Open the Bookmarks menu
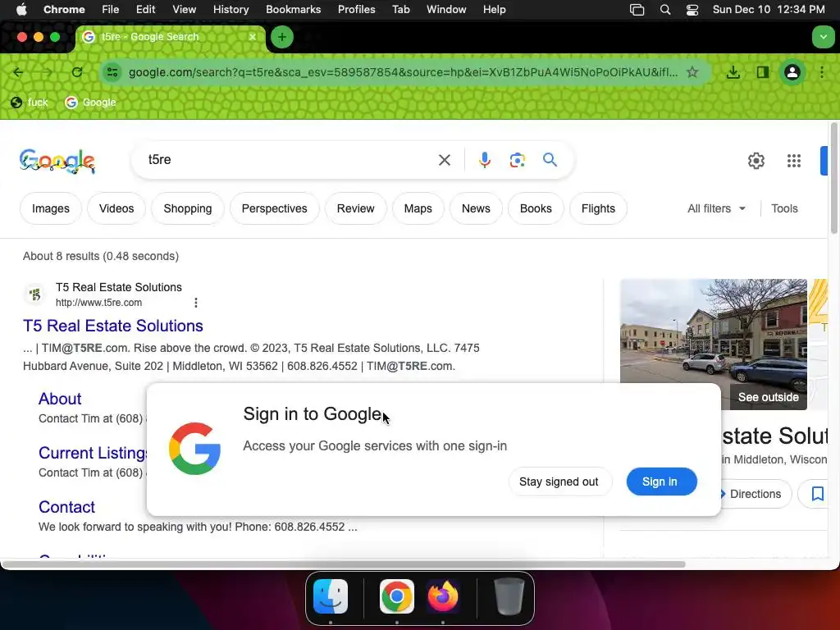This screenshot has height=630, width=840. (x=293, y=10)
